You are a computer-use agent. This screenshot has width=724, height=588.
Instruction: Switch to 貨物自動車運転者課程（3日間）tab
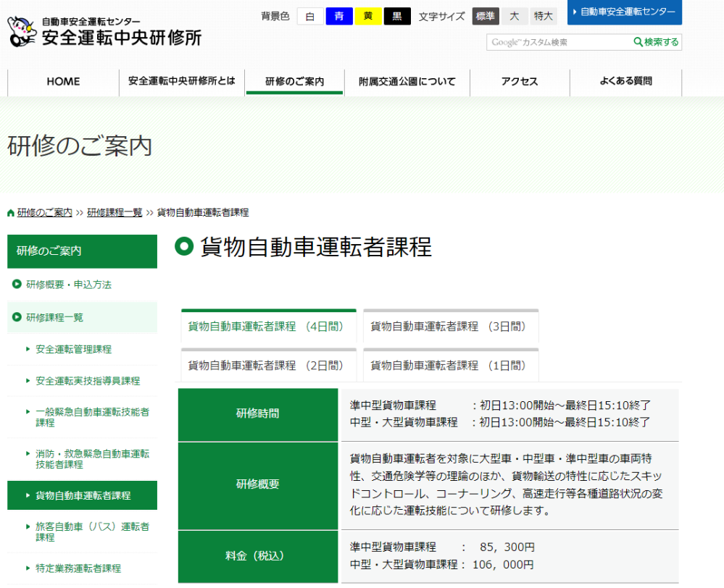pyautogui.click(x=451, y=327)
